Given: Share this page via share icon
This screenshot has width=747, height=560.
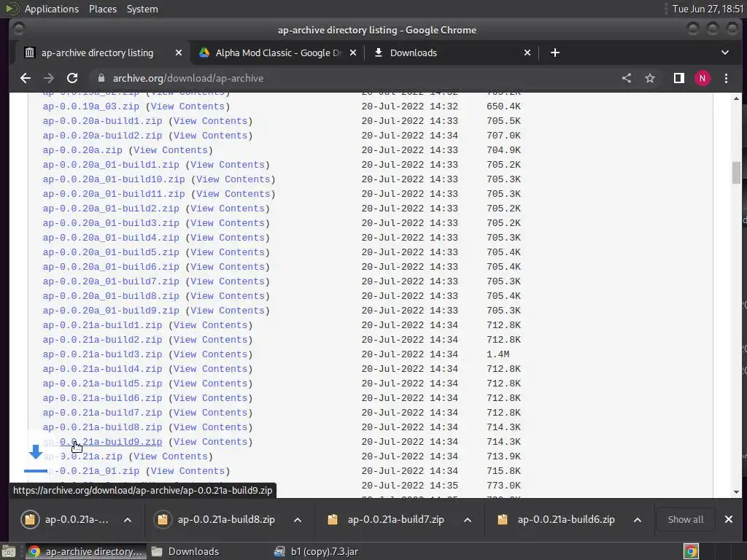Looking at the screenshot, I should click(x=627, y=78).
